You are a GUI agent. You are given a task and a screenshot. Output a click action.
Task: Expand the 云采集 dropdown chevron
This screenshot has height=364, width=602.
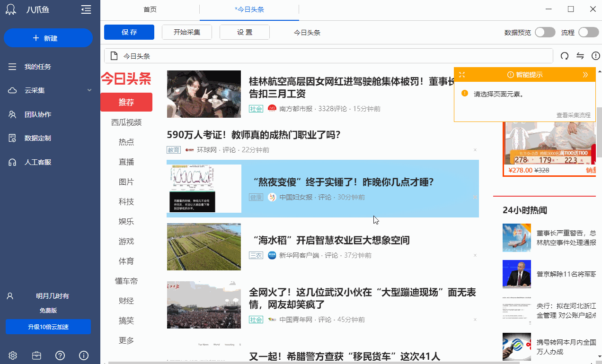pos(89,90)
